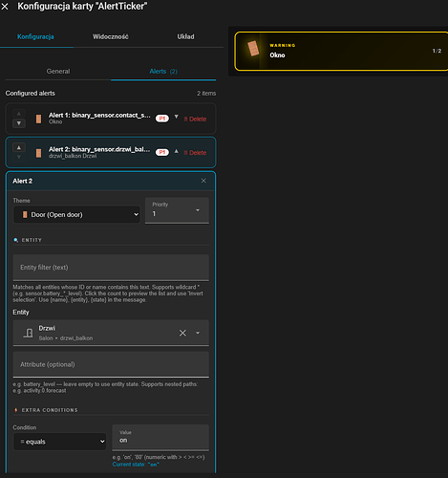Open the Condition dropdown set to equals

coord(59,442)
